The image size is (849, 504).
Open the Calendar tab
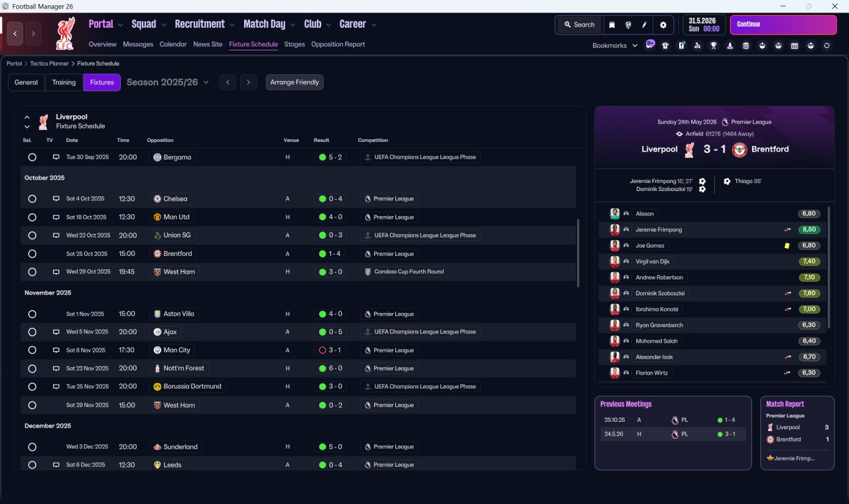tap(173, 44)
